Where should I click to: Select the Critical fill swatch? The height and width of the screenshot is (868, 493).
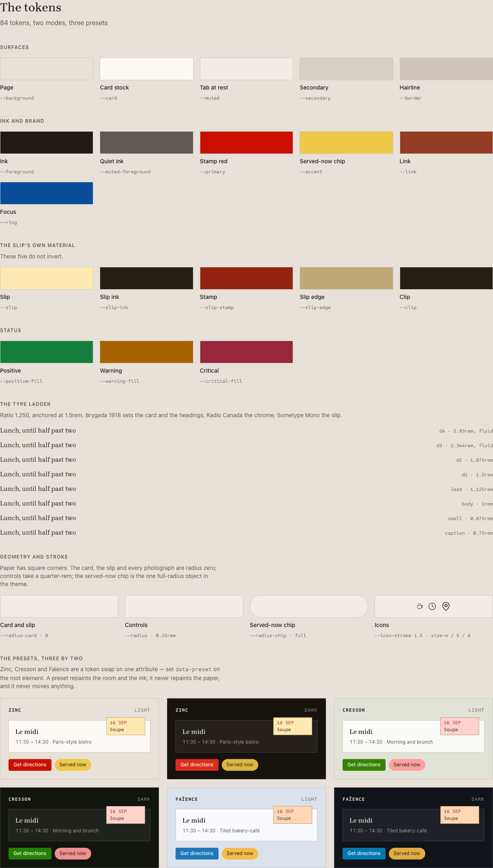246,352
